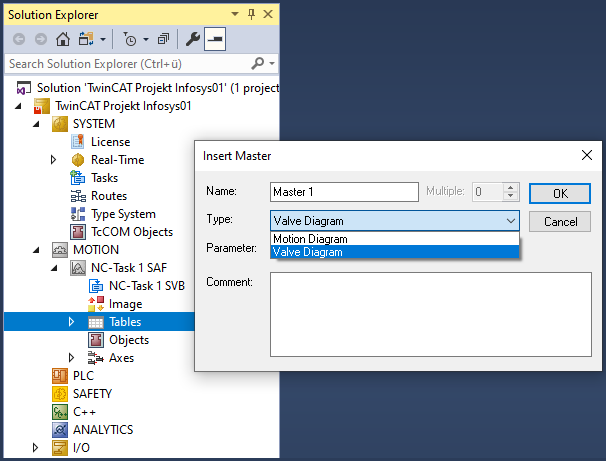Collapse the SYSTEM node

point(36,124)
